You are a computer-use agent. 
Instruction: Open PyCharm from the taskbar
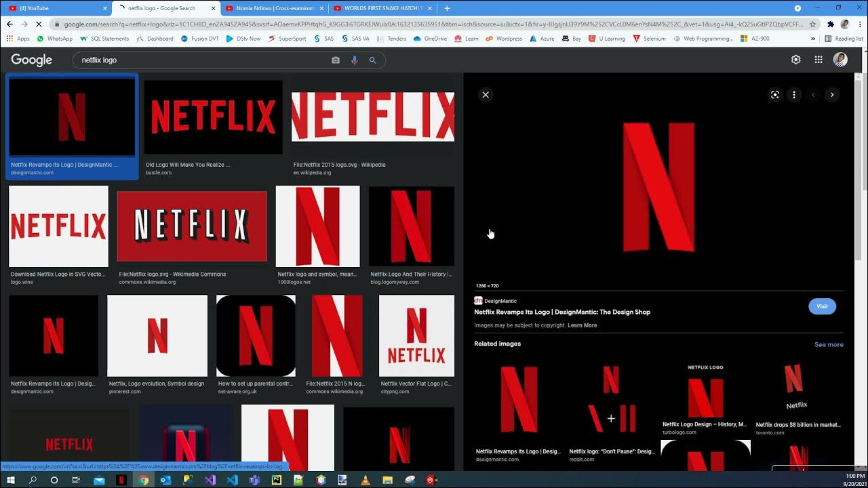pos(277,480)
